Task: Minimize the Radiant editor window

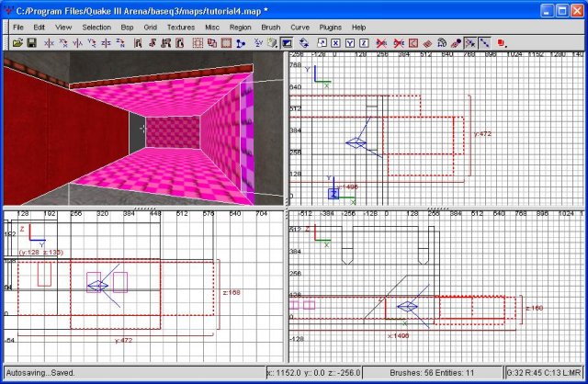Action: point(548,11)
